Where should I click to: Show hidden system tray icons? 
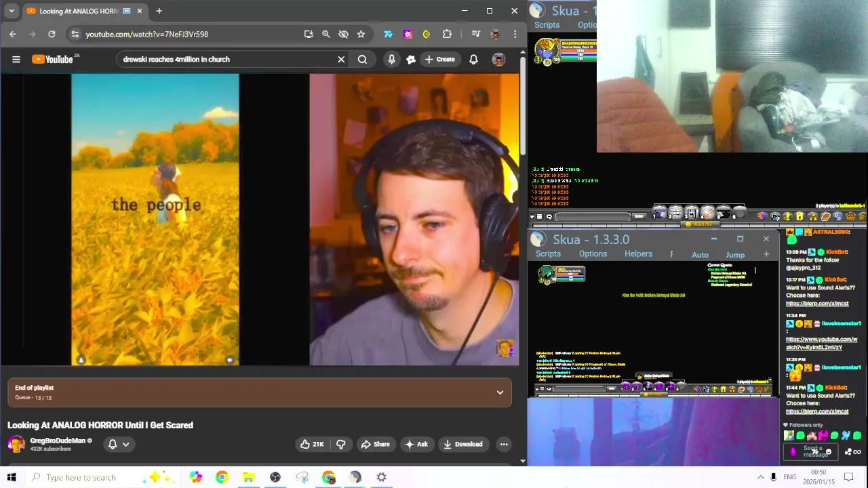click(x=760, y=477)
